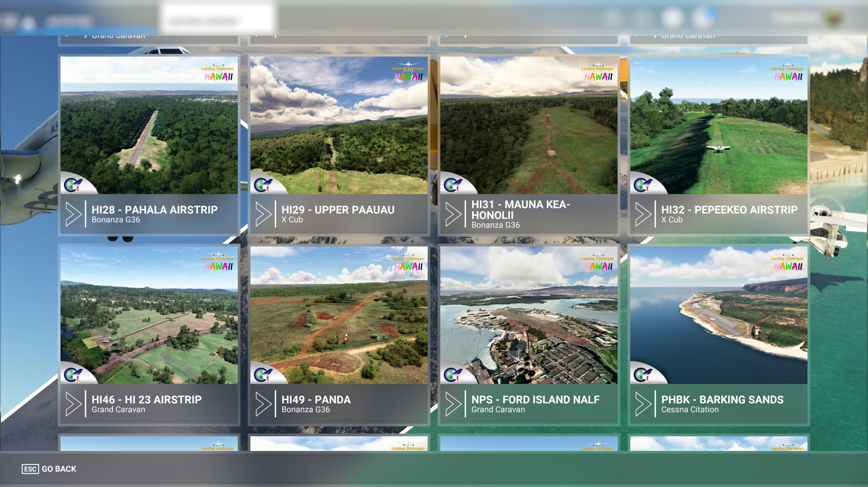Click the double-chevron icon on HI46 HI 23 Airstrip
The image size is (868, 487).
[74, 404]
